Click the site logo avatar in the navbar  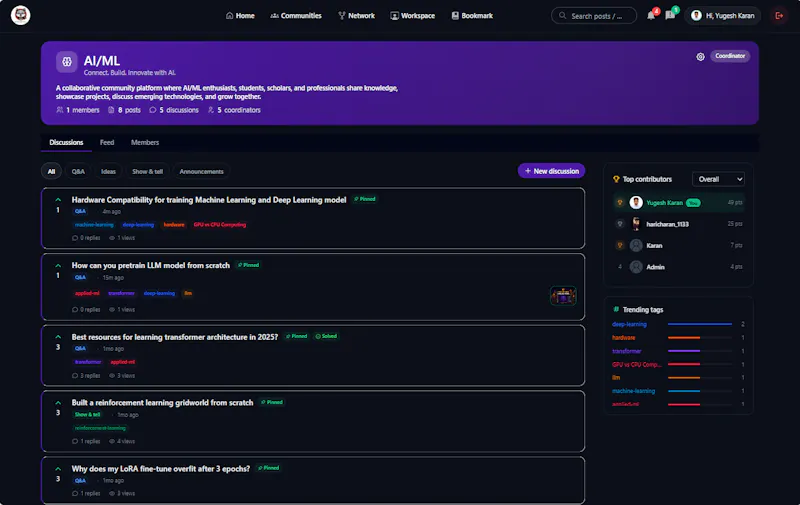click(20, 15)
